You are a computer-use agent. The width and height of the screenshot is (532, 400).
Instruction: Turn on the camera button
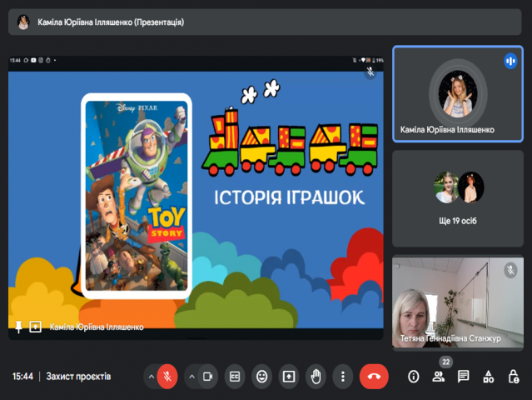[x=207, y=376]
